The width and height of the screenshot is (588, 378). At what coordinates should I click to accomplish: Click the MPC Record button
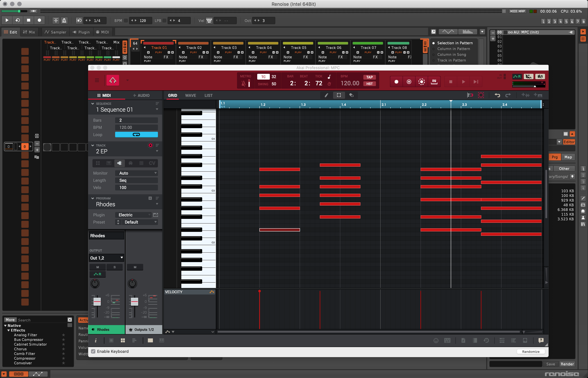(x=396, y=82)
